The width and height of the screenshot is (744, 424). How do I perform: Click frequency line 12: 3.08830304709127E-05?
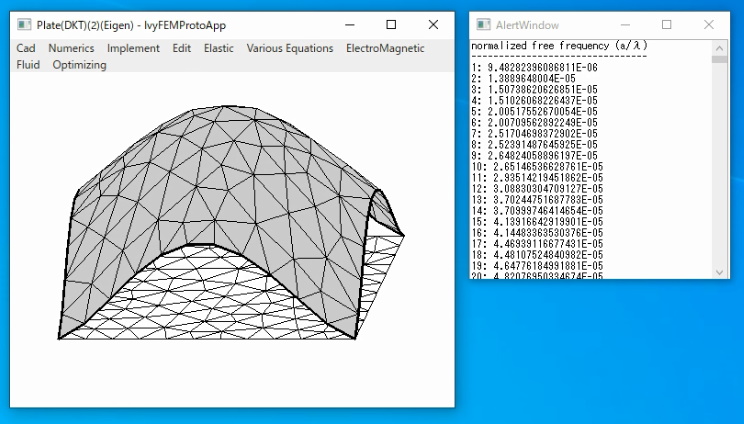click(537, 189)
